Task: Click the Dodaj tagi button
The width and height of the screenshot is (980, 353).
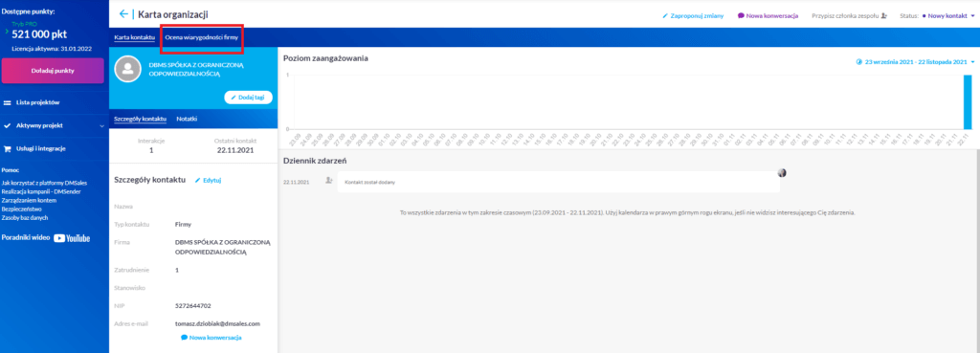Action: 248,98
